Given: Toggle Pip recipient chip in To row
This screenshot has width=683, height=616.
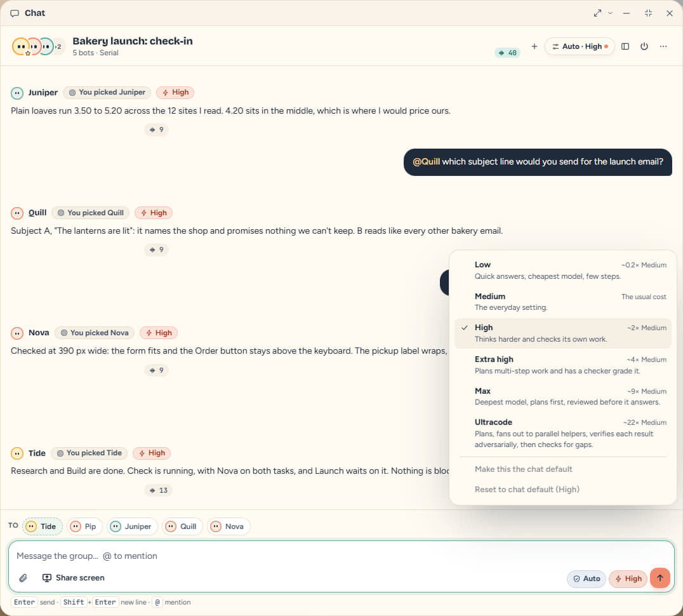Looking at the screenshot, I should [84, 526].
